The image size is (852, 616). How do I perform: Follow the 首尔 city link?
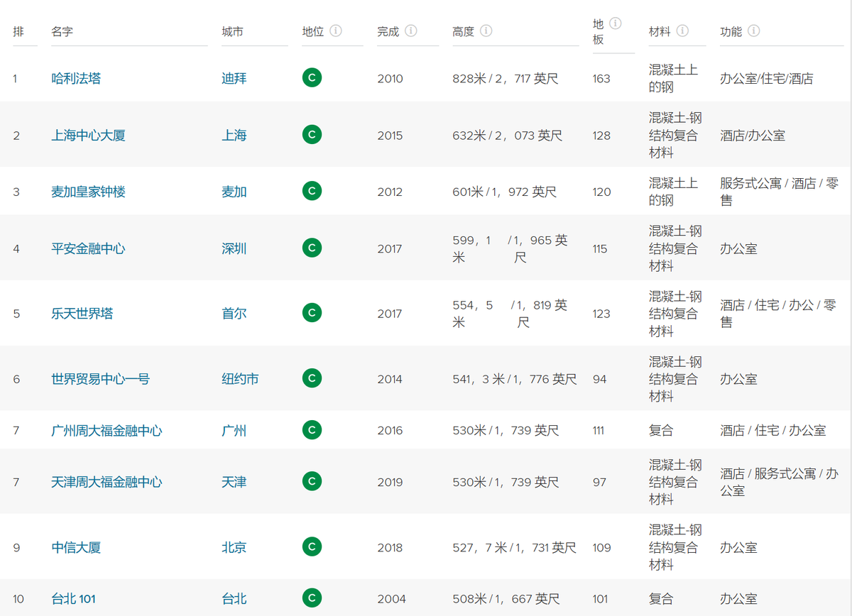pyautogui.click(x=234, y=314)
